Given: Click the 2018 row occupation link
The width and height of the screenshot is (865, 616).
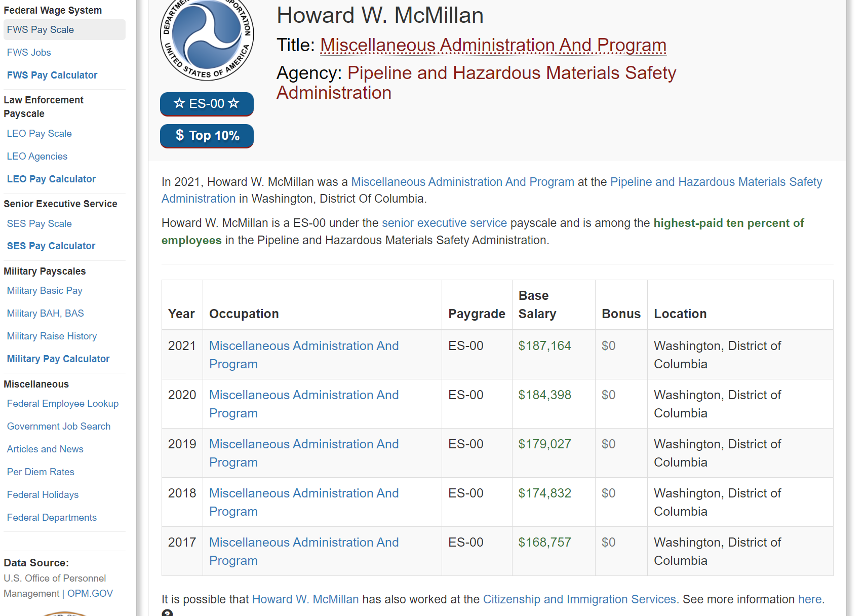Looking at the screenshot, I should click(304, 502).
